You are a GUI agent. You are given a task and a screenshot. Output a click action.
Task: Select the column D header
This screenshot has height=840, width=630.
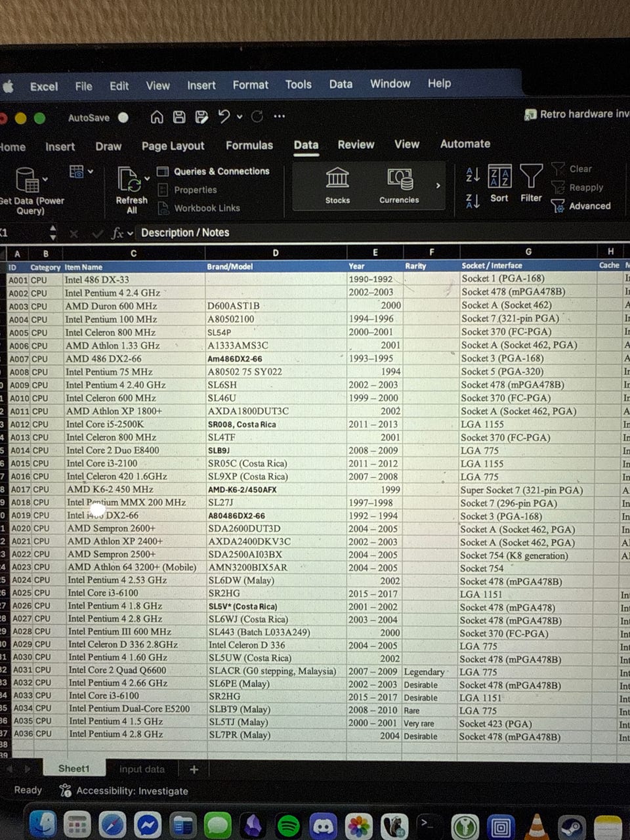(x=276, y=253)
